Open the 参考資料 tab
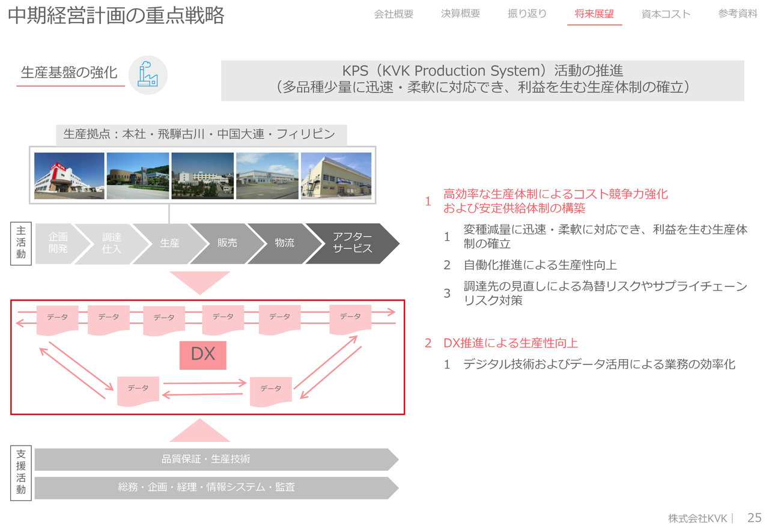The image size is (769, 532). [x=738, y=14]
